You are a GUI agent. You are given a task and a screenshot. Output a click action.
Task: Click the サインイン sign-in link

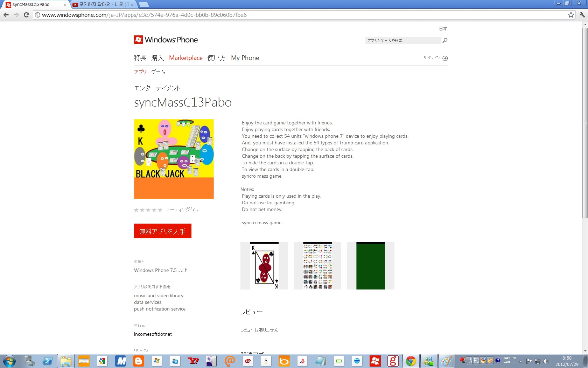[432, 58]
